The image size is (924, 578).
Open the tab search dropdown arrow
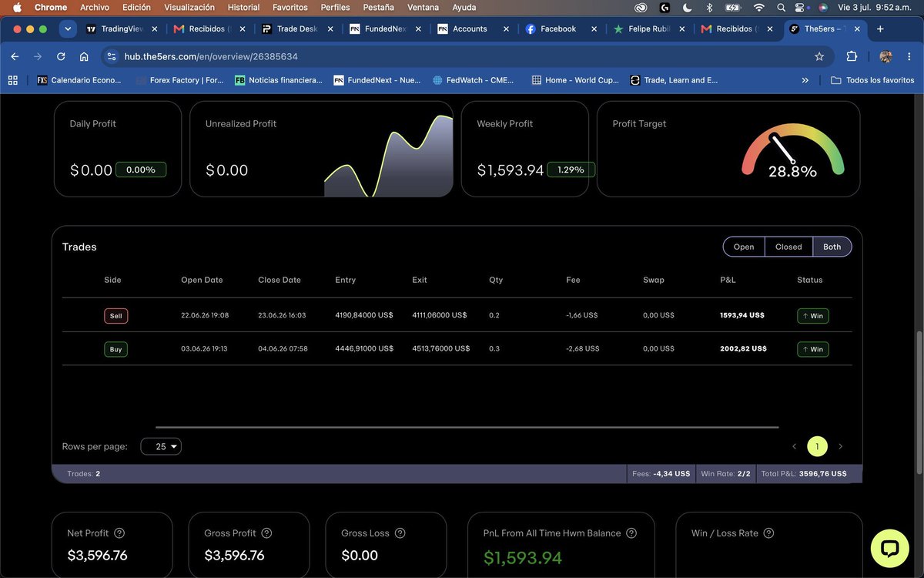(x=68, y=29)
